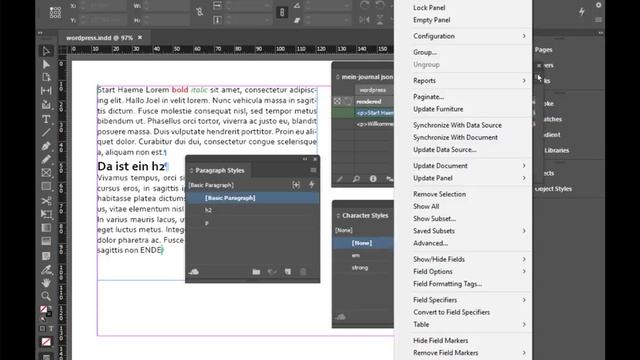Select the Pencil tool
Screen dimensions: 640x360
46,159
